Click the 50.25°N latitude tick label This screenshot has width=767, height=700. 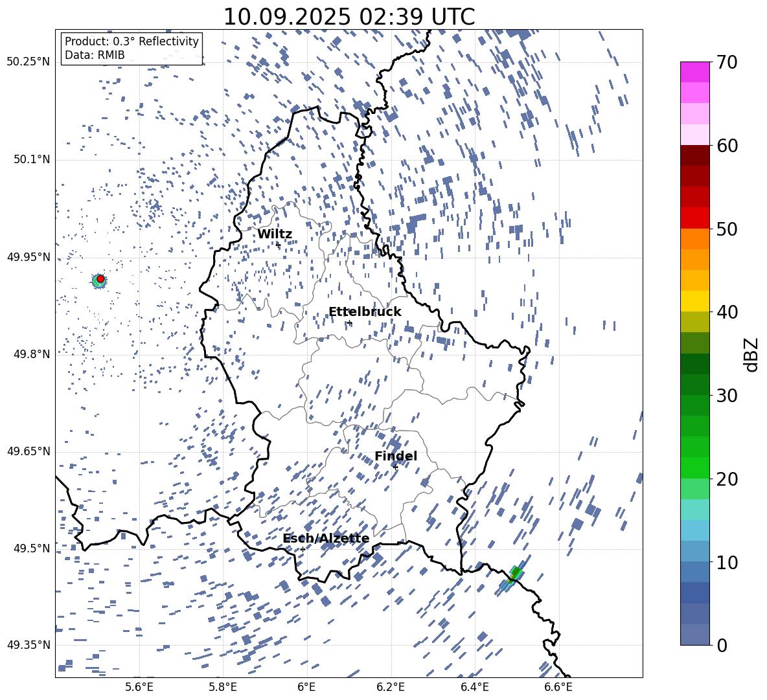(x=29, y=62)
